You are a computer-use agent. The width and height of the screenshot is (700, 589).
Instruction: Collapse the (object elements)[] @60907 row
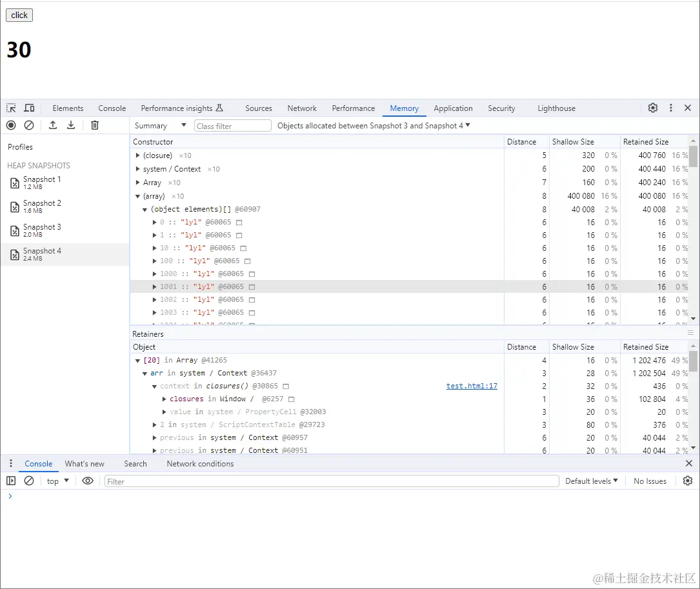145,210
